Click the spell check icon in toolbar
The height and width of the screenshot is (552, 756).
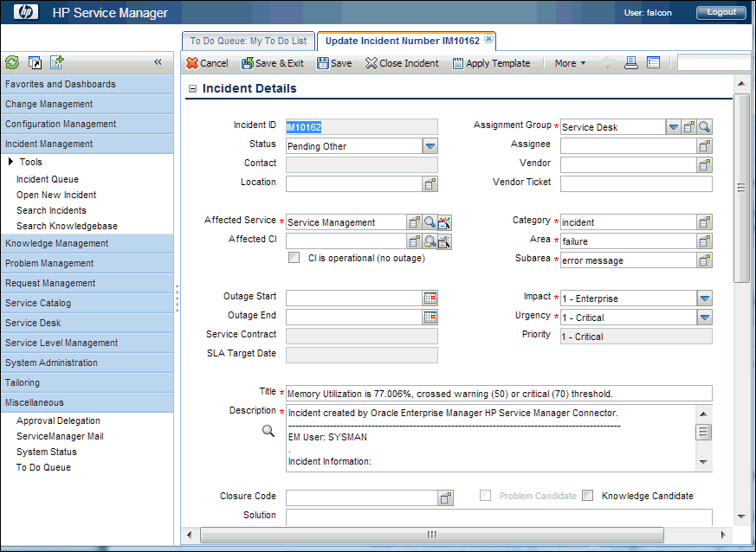tap(609, 62)
